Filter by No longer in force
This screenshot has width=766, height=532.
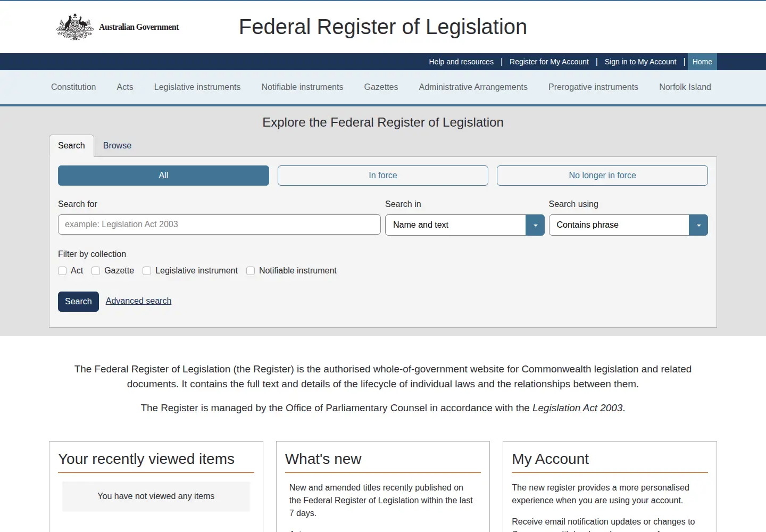click(x=602, y=176)
